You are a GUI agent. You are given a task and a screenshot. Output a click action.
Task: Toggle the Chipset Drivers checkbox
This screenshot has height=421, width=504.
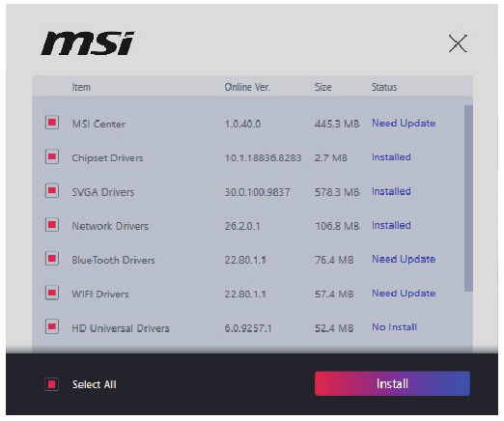click(x=52, y=156)
